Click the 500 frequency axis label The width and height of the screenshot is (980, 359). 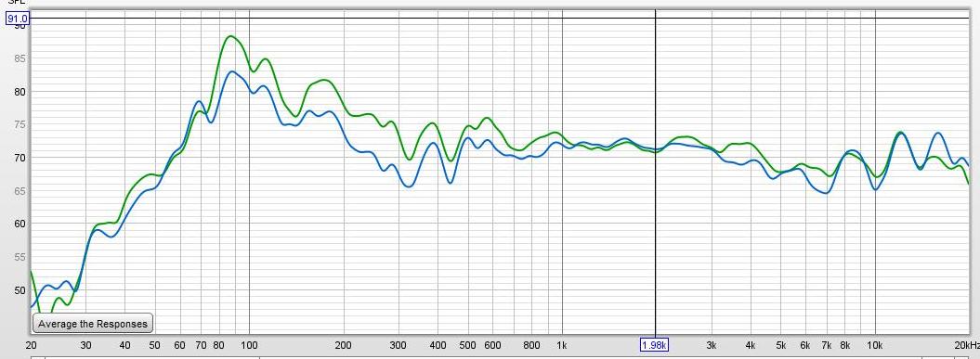[x=467, y=345]
